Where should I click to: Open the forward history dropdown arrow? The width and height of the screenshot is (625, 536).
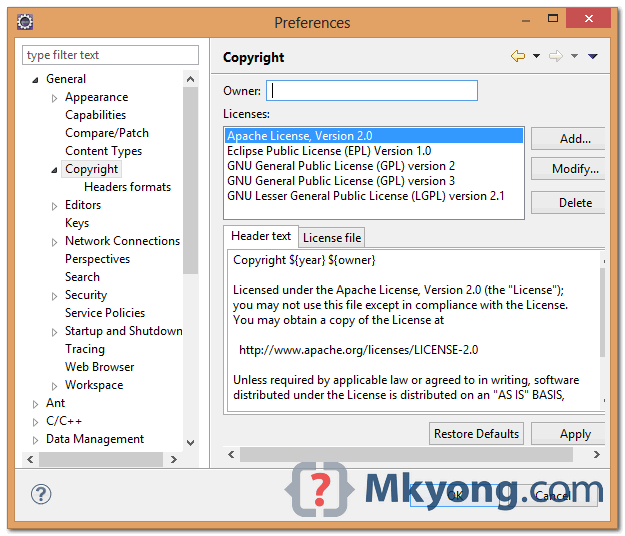click(574, 56)
